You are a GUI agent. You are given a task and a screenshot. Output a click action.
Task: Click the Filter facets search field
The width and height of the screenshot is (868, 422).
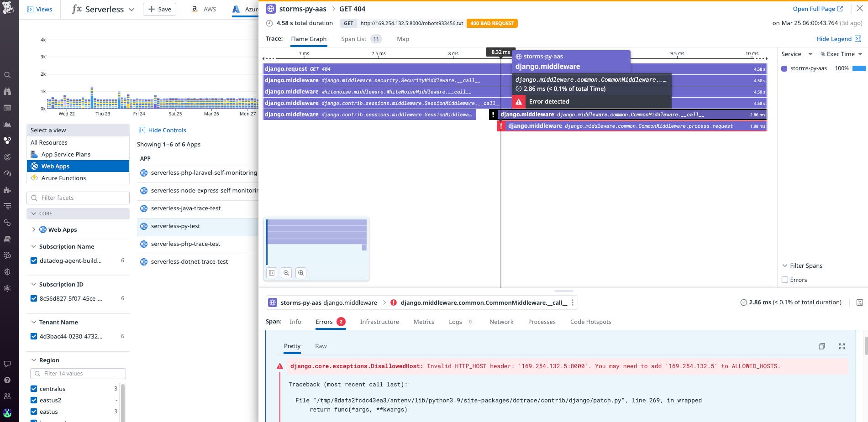point(78,198)
